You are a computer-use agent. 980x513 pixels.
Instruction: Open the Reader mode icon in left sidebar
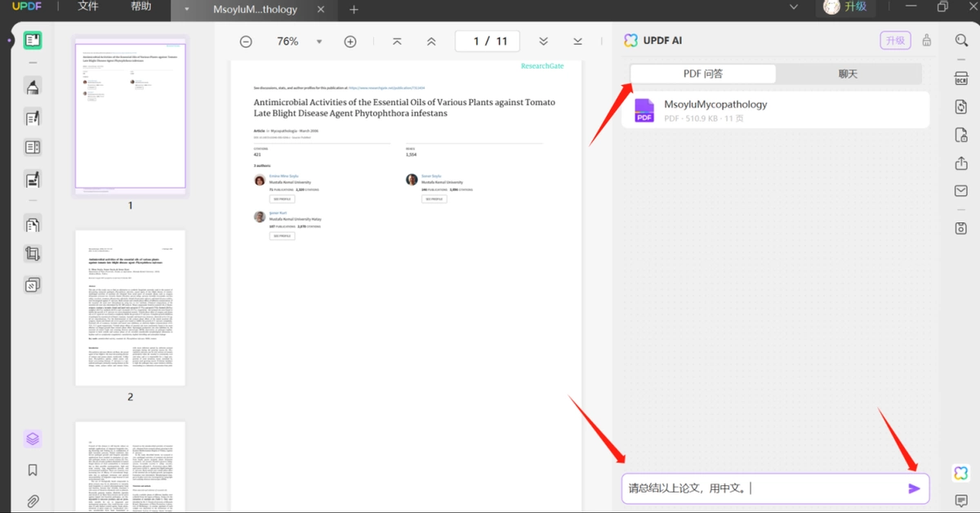tap(33, 40)
